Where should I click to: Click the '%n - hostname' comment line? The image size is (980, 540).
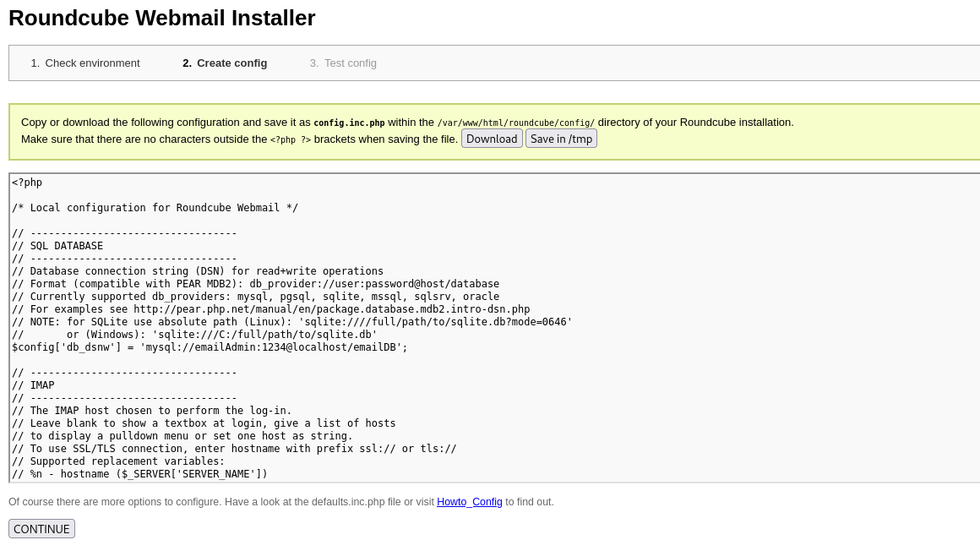(139, 474)
